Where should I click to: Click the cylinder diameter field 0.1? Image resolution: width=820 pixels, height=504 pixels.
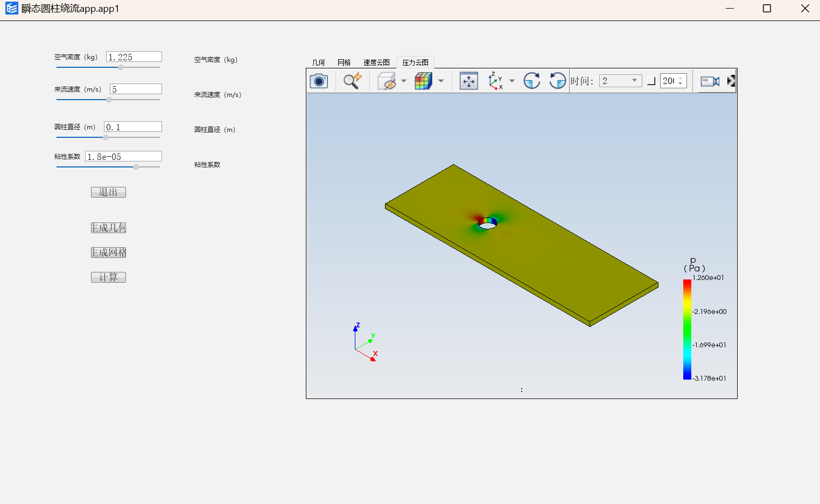[133, 127]
